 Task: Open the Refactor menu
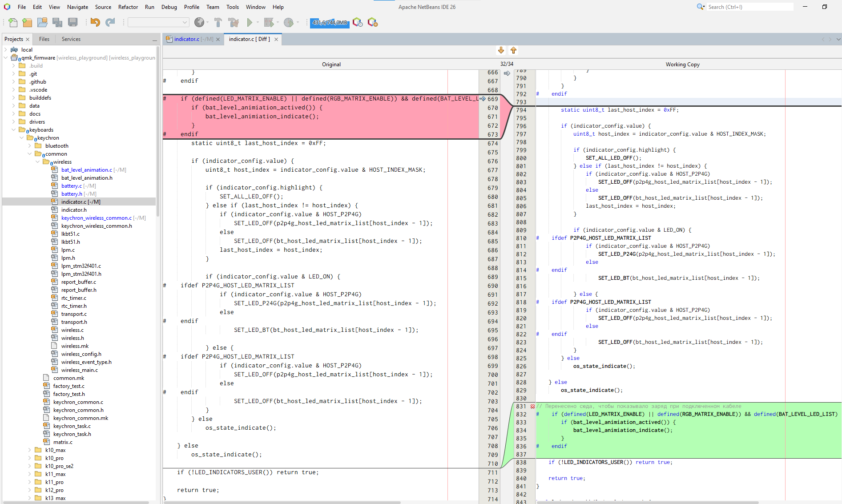128,7
